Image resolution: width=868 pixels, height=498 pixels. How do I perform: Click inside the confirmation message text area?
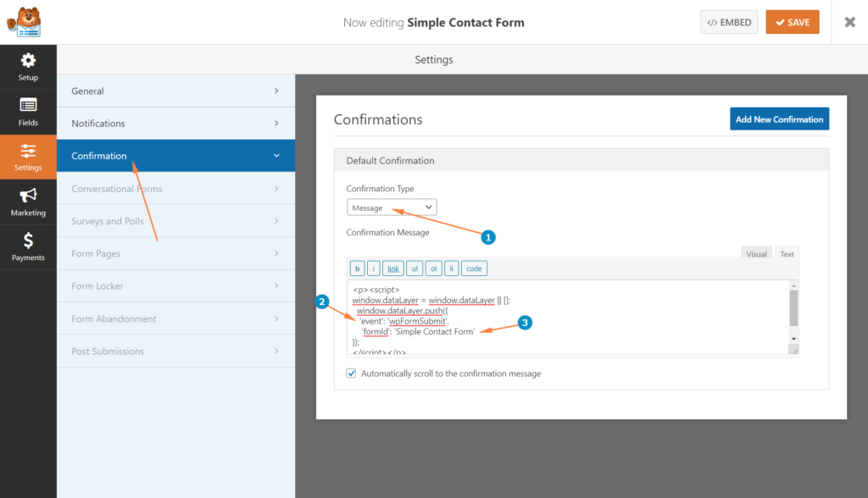click(569, 317)
